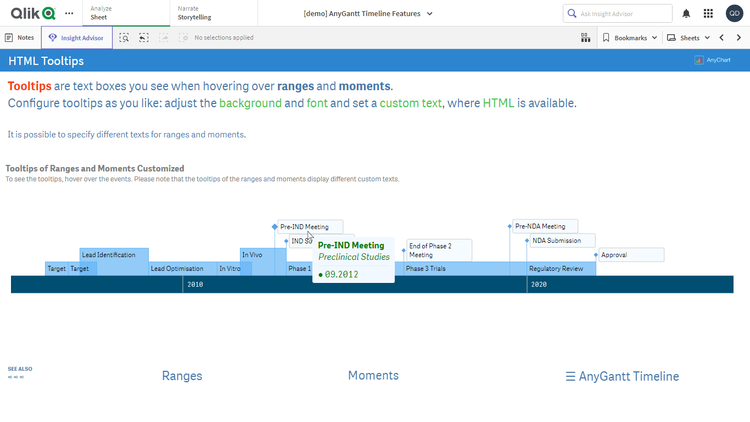Expand the Bookmarks dropdown

tap(630, 37)
